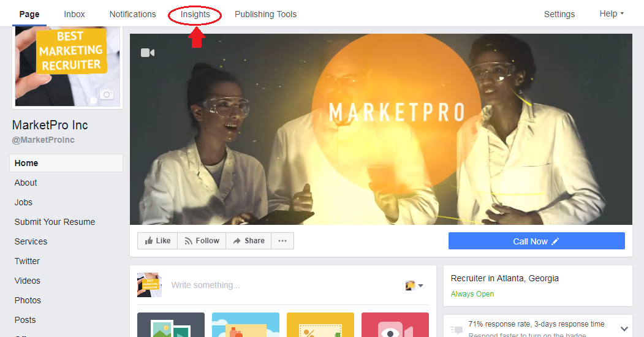644x337 pixels.
Task: Select the yellow offer coupon tile
Action: click(x=320, y=325)
